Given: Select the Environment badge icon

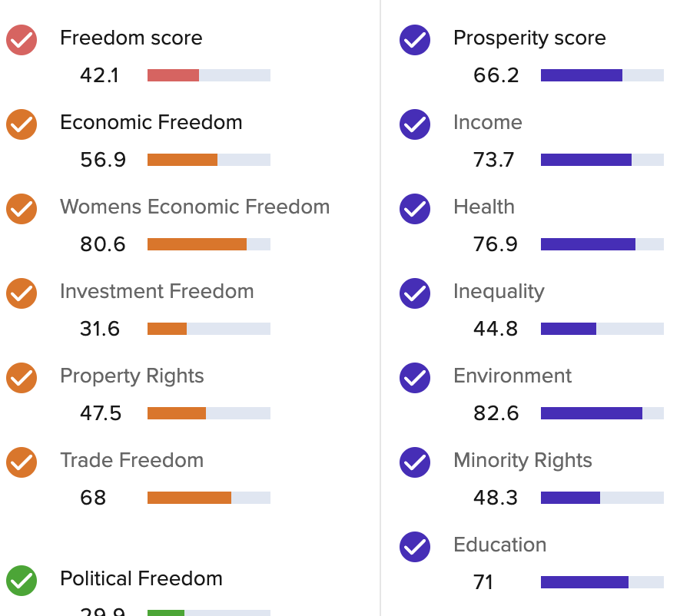Looking at the screenshot, I should [415, 378].
